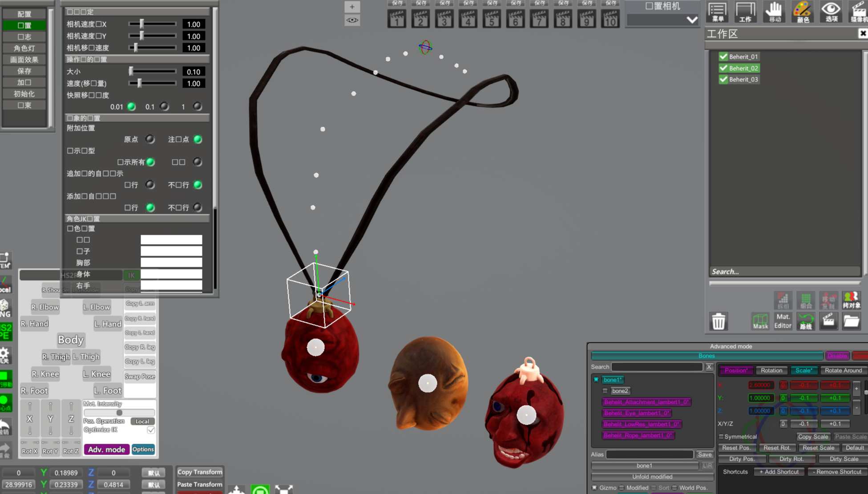Adjust the Mvt. Intensity slider
The height and width of the screenshot is (494, 868).
[119, 413]
